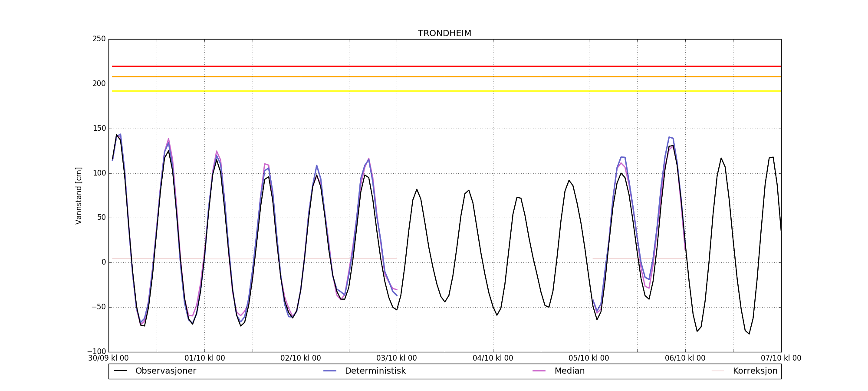The height and width of the screenshot is (391, 868).
Task: Click the Observasjoner legend label
Action: point(166,371)
